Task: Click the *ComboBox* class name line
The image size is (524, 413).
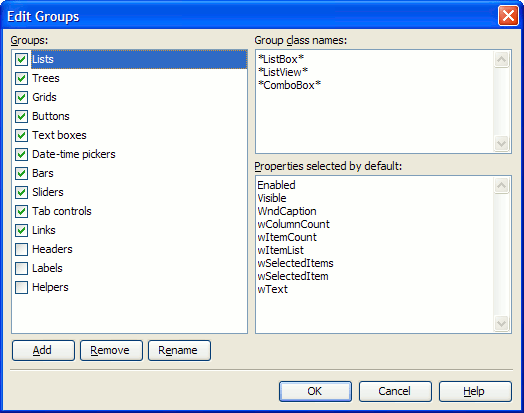Action: (x=289, y=85)
